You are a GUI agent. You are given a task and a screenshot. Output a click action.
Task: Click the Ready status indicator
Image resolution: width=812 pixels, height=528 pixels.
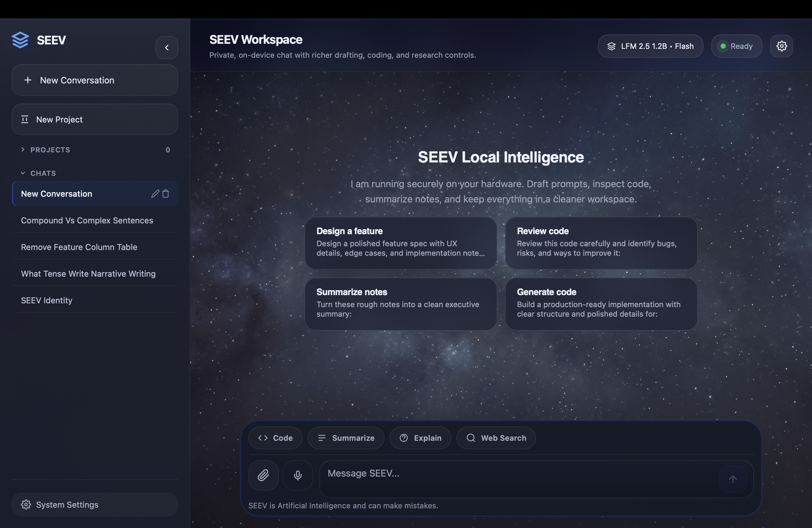pyautogui.click(x=737, y=46)
